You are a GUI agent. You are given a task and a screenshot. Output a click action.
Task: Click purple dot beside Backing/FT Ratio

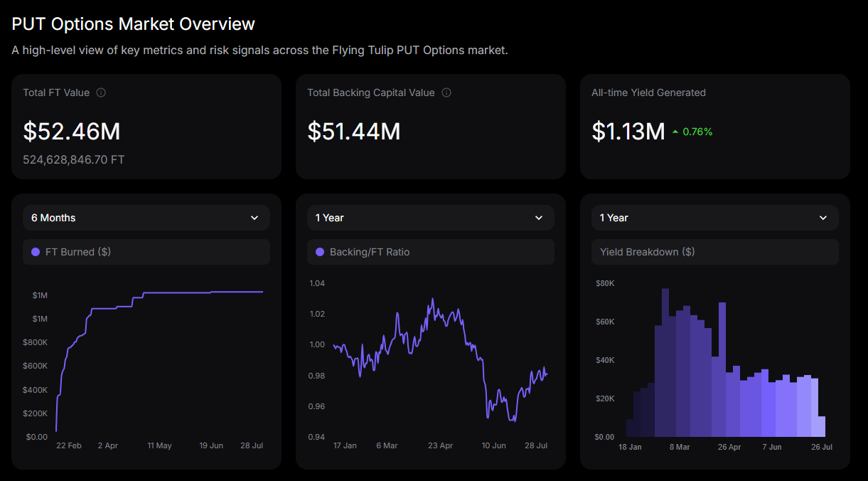320,252
